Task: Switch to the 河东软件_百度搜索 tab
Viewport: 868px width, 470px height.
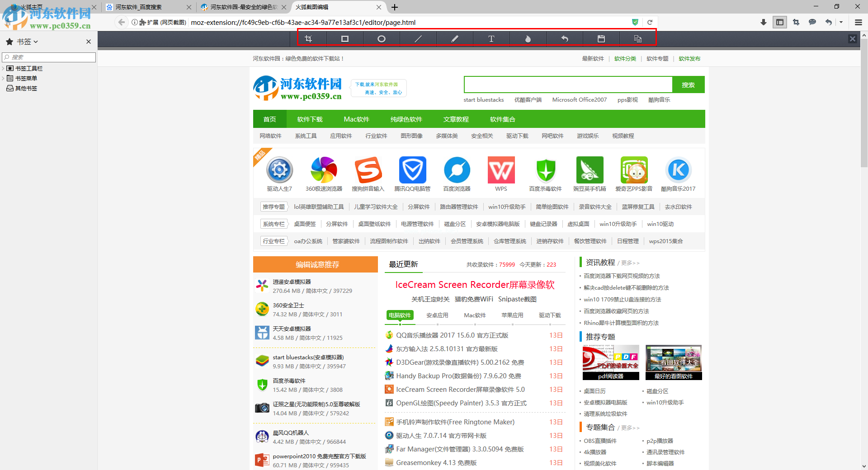Action: click(x=138, y=7)
